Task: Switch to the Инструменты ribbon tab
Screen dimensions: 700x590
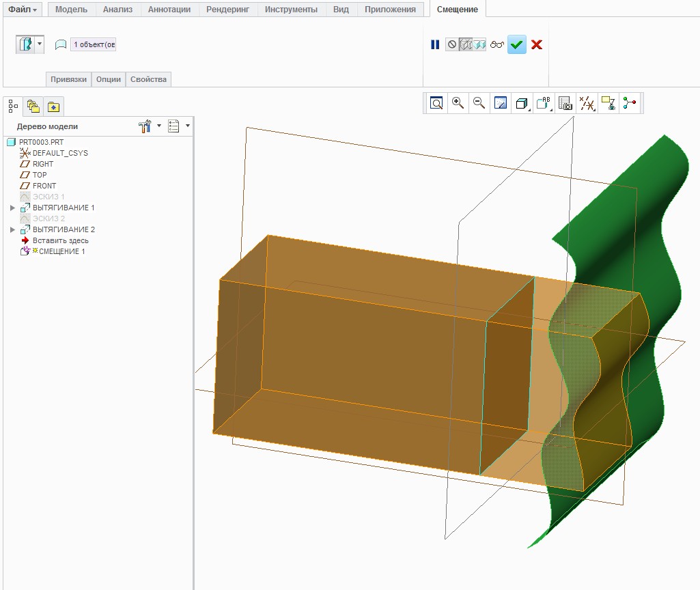Action: point(291,10)
